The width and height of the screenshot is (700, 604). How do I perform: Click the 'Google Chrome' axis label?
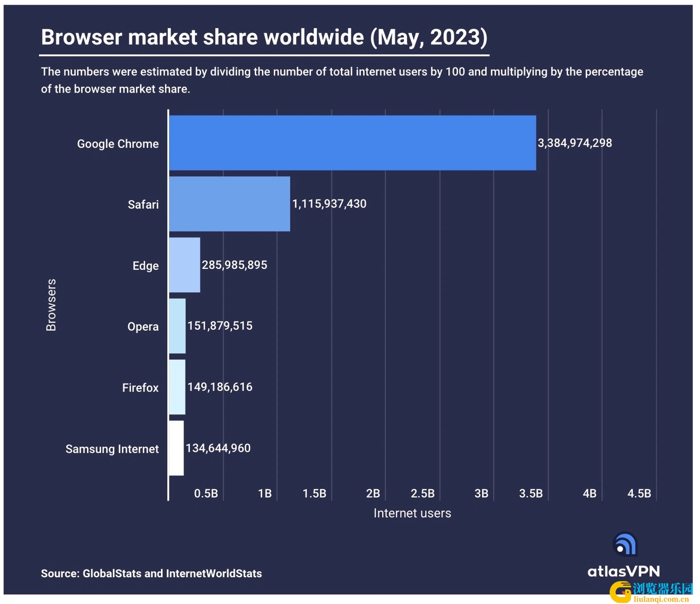point(118,144)
